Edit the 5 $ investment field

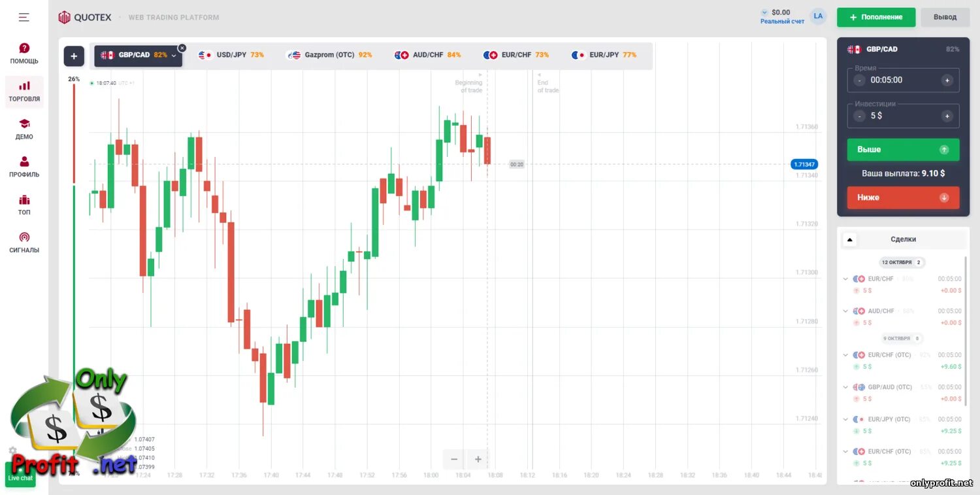point(903,116)
